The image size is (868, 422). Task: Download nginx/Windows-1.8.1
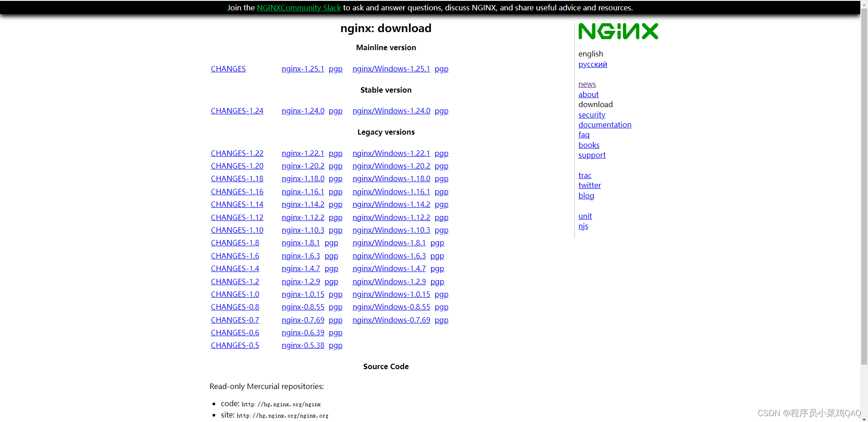389,243
